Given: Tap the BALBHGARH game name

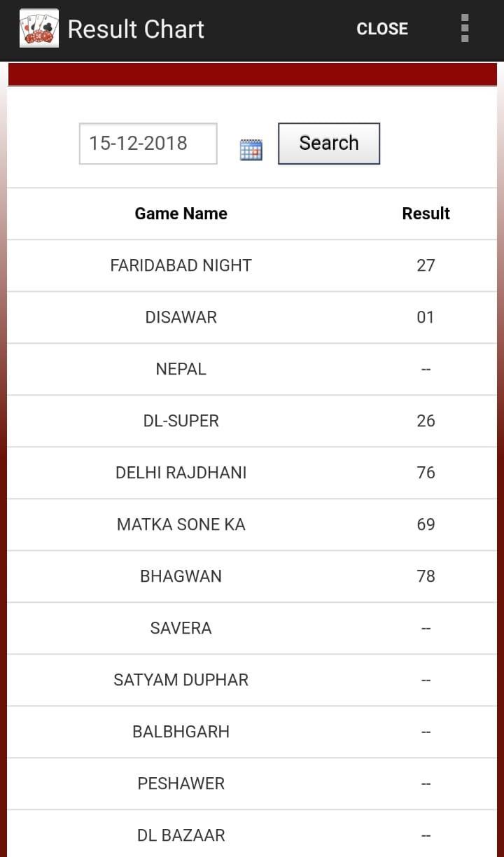Looking at the screenshot, I should pyautogui.click(x=181, y=732).
